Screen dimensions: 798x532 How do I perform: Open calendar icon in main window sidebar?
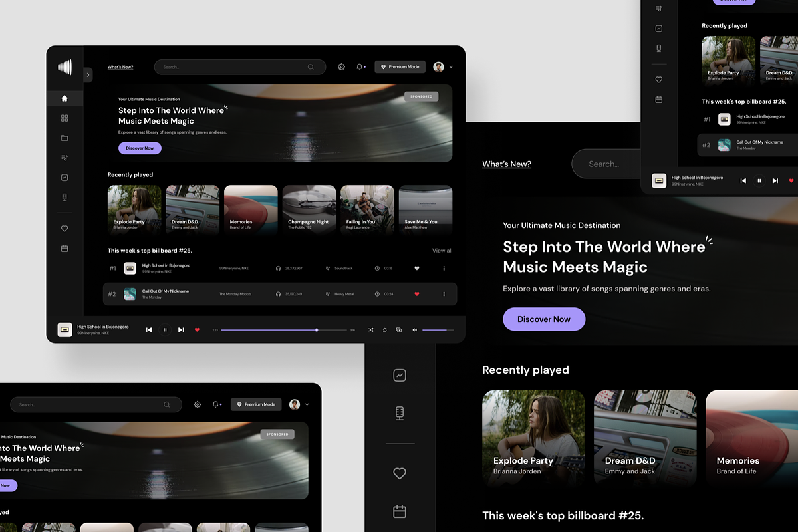point(65,249)
